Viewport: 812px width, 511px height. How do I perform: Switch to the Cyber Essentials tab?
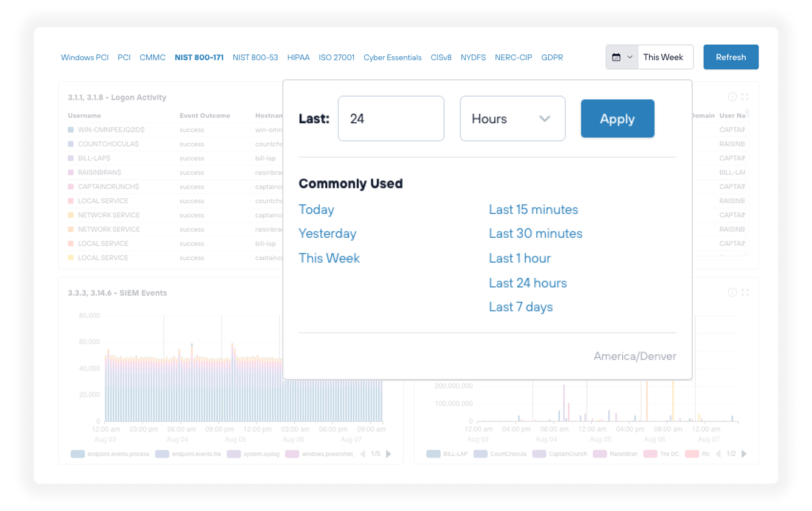click(x=392, y=58)
